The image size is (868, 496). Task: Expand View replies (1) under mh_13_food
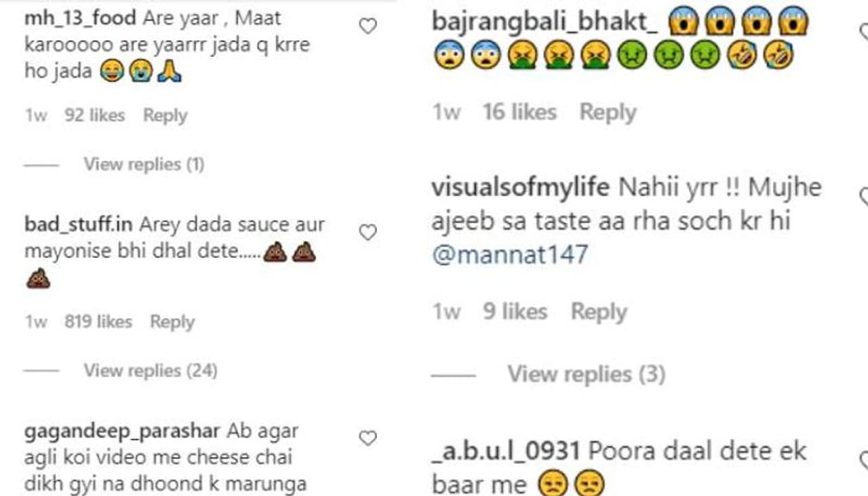[x=144, y=164]
